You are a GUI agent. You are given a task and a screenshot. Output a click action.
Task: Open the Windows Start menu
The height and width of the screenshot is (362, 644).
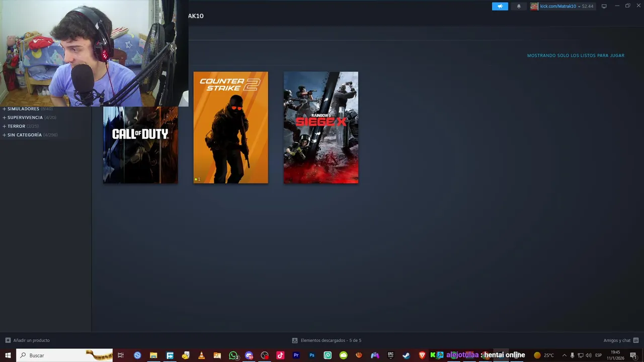[8, 355]
